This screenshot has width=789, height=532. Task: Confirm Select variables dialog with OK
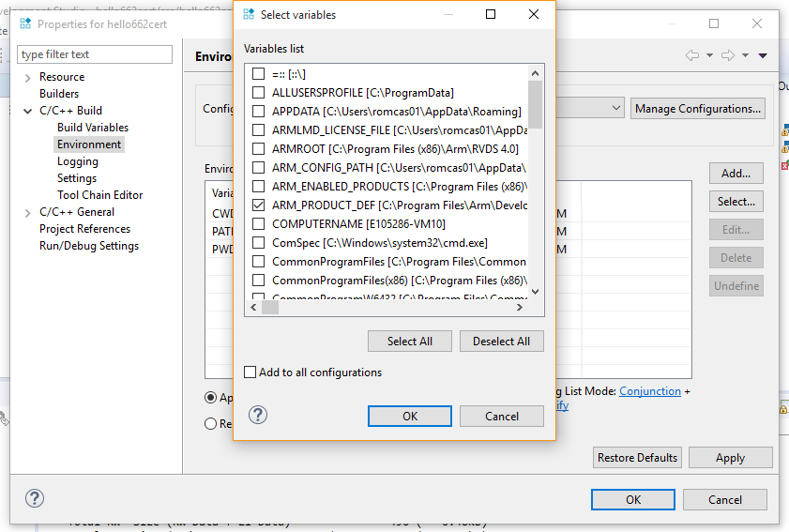pos(410,417)
